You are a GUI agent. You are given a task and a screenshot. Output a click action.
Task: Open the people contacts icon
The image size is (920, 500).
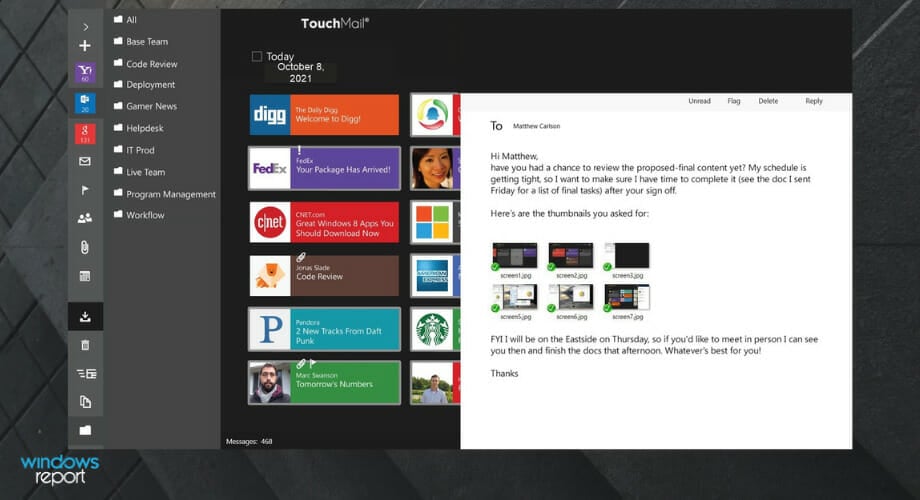pyautogui.click(x=85, y=218)
